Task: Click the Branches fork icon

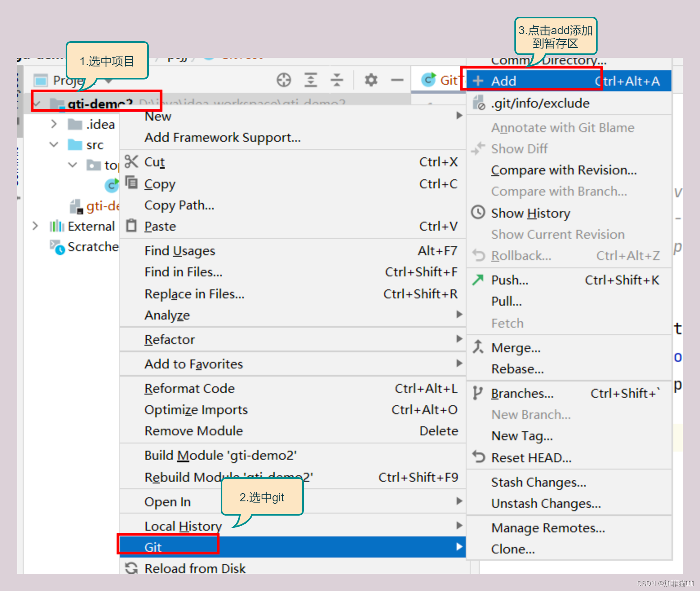Action: point(477,393)
